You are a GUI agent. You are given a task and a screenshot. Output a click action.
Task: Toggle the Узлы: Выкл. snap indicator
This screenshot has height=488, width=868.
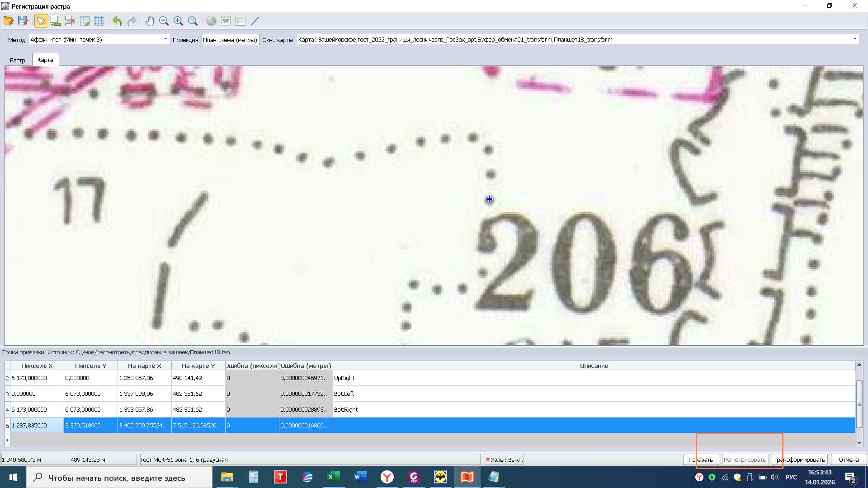coord(504,460)
